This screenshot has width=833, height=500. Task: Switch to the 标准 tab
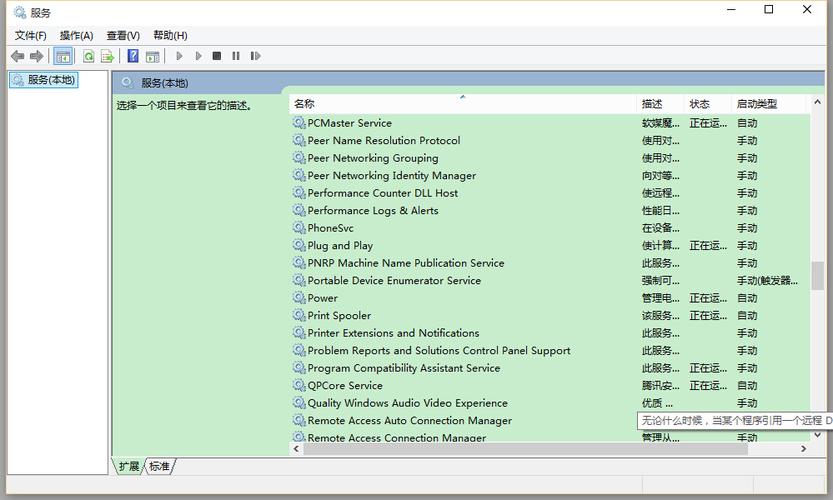[159, 467]
